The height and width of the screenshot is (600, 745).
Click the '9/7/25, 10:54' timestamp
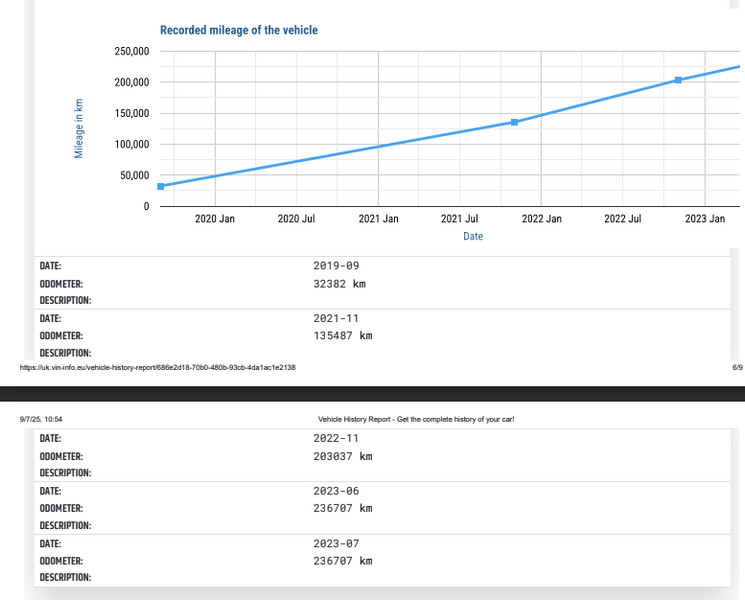41,419
